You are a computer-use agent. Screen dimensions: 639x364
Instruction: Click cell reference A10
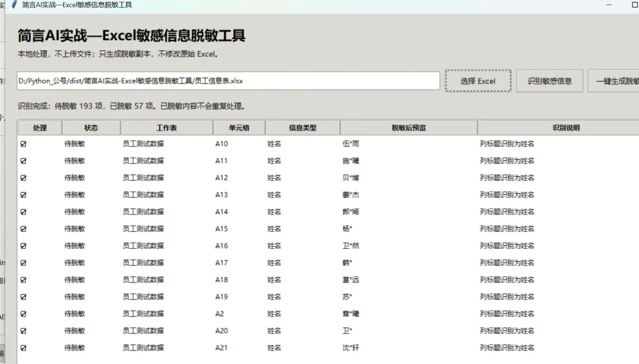222,144
